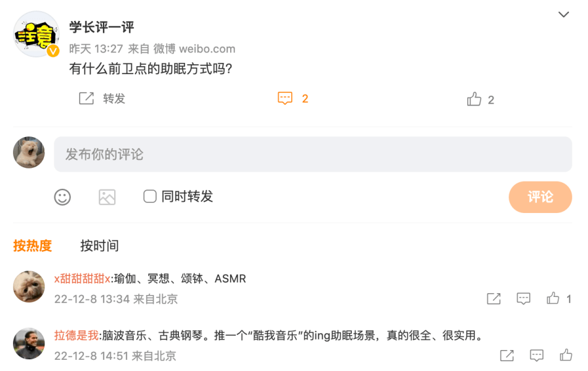Repost 拉德是我's comment
The image size is (588, 371).
pyautogui.click(x=507, y=356)
